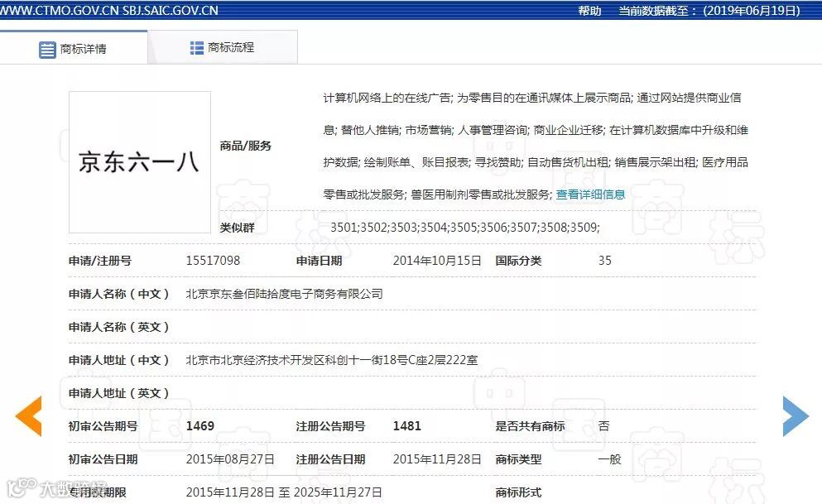Viewport: 822px width, 504px height.
Task: Open the 商标详情 tab
Action: (x=74, y=48)
